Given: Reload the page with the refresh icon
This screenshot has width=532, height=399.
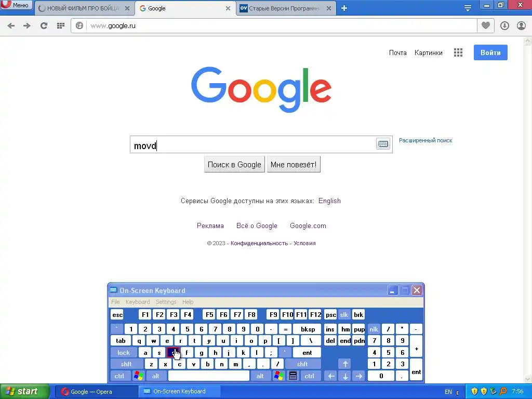Looking at the screenshot, I should tap(44, 26).
